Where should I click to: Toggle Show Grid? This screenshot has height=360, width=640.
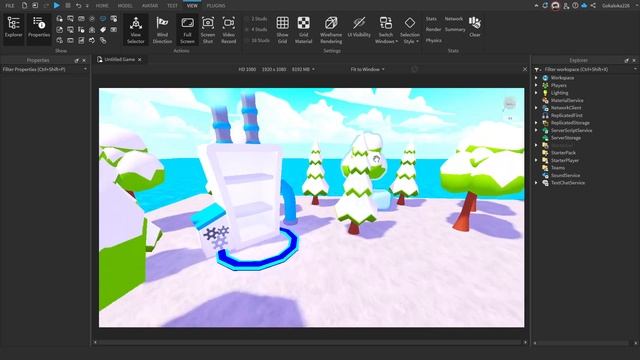tap(282, 29)
